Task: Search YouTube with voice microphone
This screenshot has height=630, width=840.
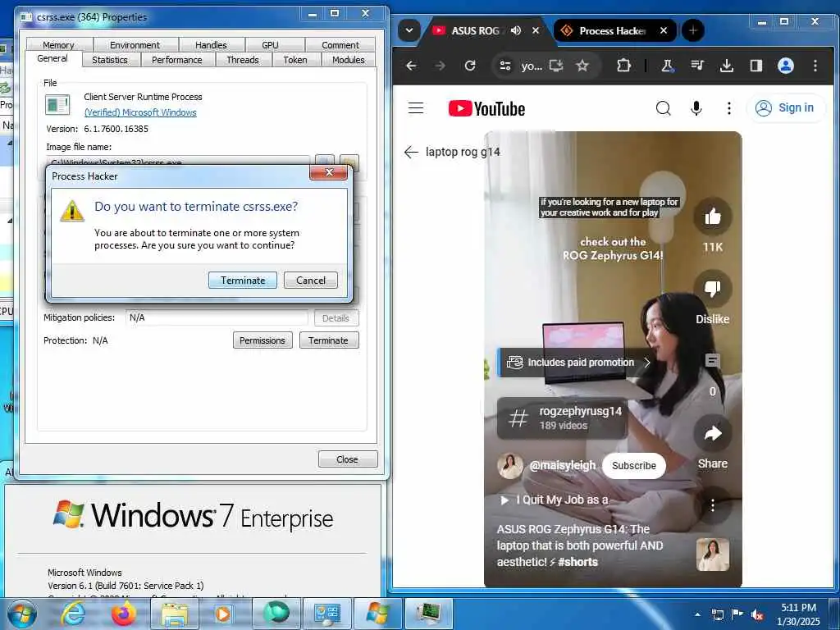Action: (x=696, y=108)
